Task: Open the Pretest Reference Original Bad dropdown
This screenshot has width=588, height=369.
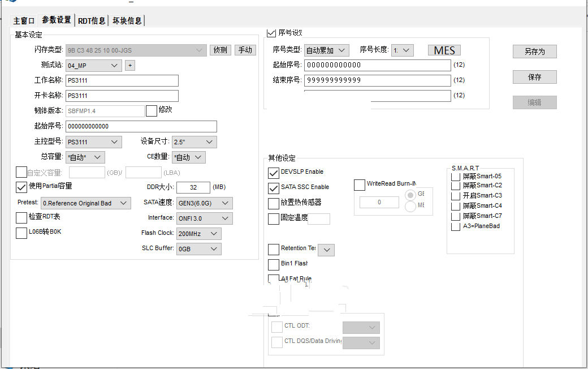Action: 85,203
